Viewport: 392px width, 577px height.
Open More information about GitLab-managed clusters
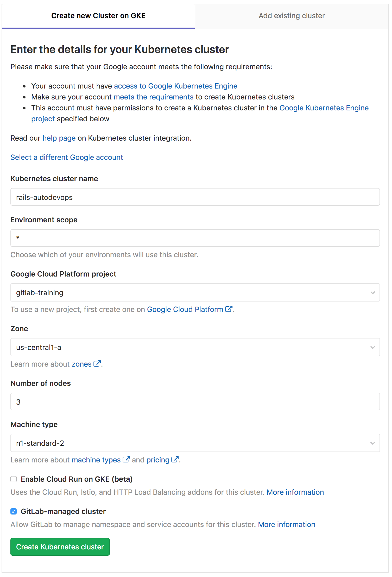286,524
